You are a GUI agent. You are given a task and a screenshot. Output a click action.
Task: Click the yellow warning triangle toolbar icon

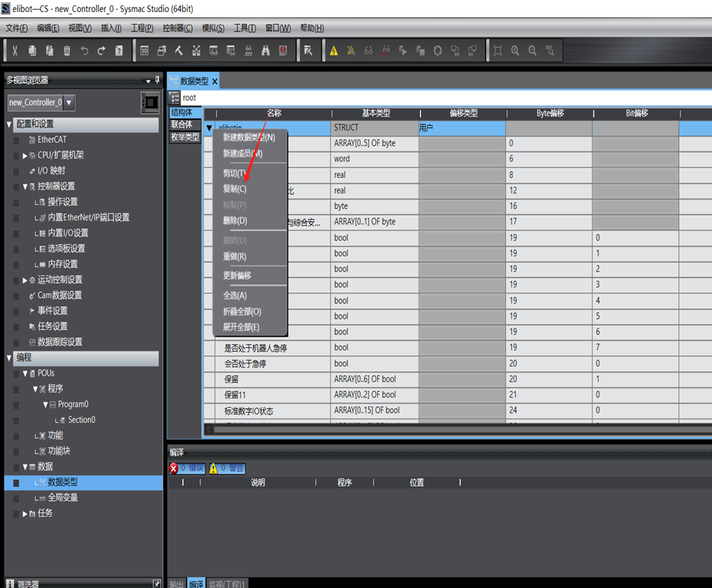point(334,51)
